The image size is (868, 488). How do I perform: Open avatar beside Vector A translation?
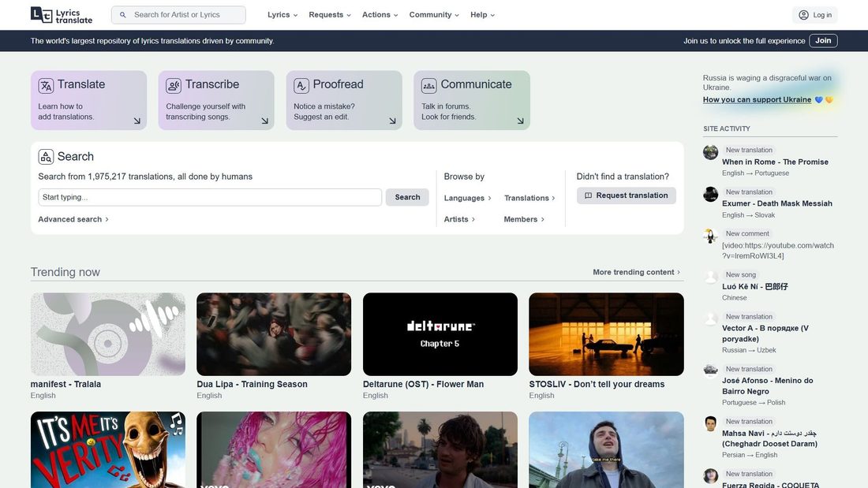pos(711,319)
